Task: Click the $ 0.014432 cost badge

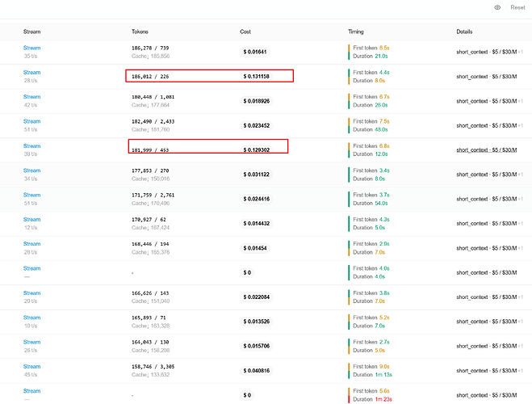Action: point(257,223)
